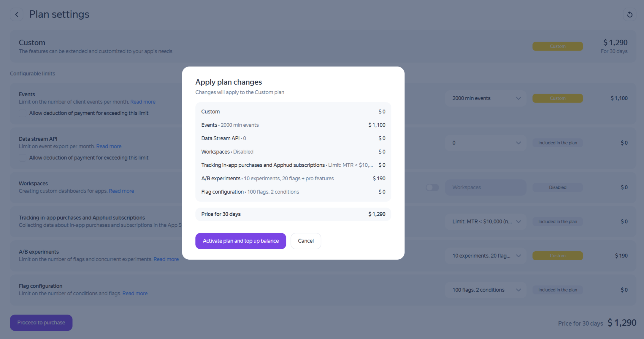644x339 pixels.
Task: Open the MTR limit dropdown
Action: pos(486,222)
